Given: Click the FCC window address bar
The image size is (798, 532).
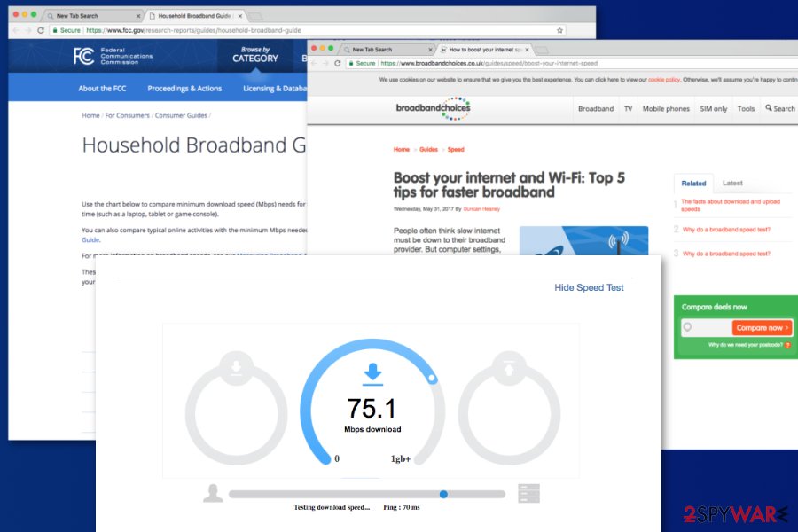Looking at the screenshot, I should (x=308, y=30).
